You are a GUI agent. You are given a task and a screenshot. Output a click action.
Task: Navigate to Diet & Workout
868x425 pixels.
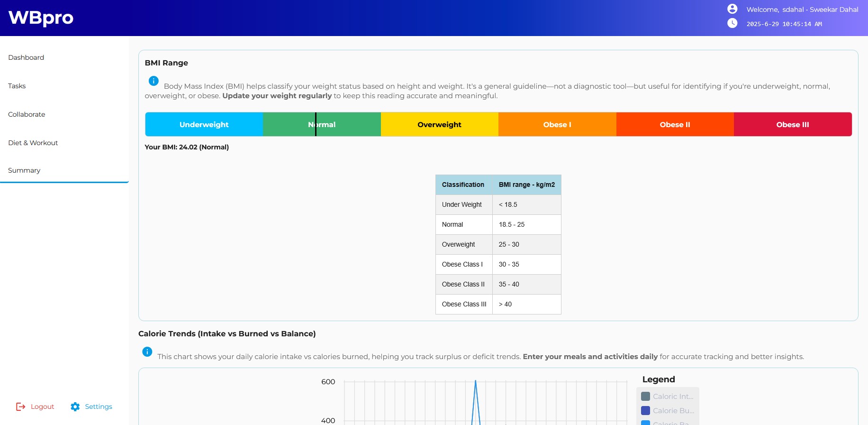[x=33, y=143]
